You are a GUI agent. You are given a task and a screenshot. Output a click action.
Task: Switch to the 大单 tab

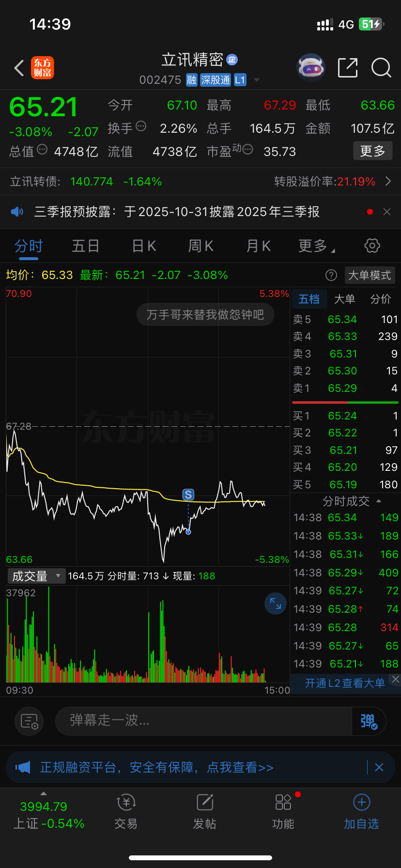tap(345, 299)
